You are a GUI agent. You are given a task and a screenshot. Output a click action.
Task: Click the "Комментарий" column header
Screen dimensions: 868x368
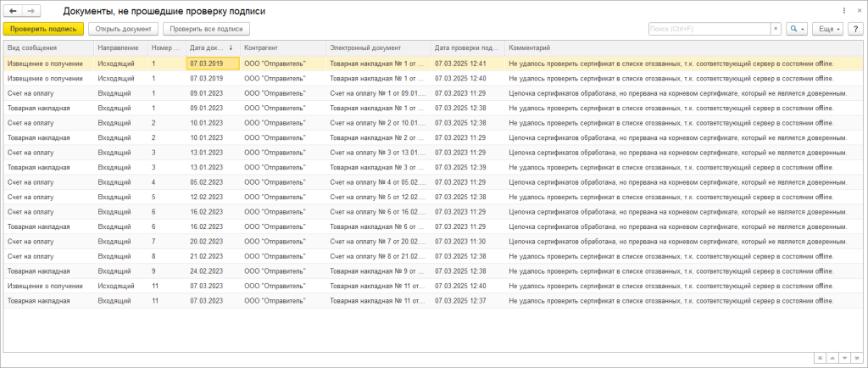(530, 47)
